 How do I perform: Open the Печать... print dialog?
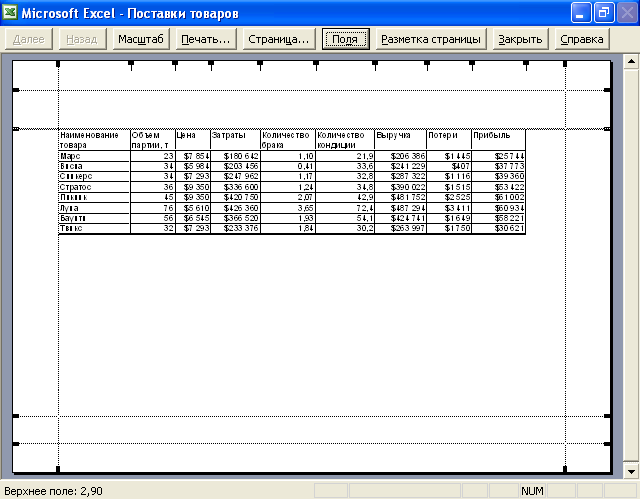pyautogui.click(x=206, y=39)
